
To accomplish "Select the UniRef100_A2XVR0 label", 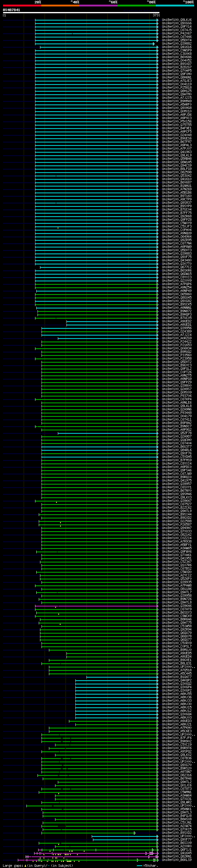I will click(177, 846).
